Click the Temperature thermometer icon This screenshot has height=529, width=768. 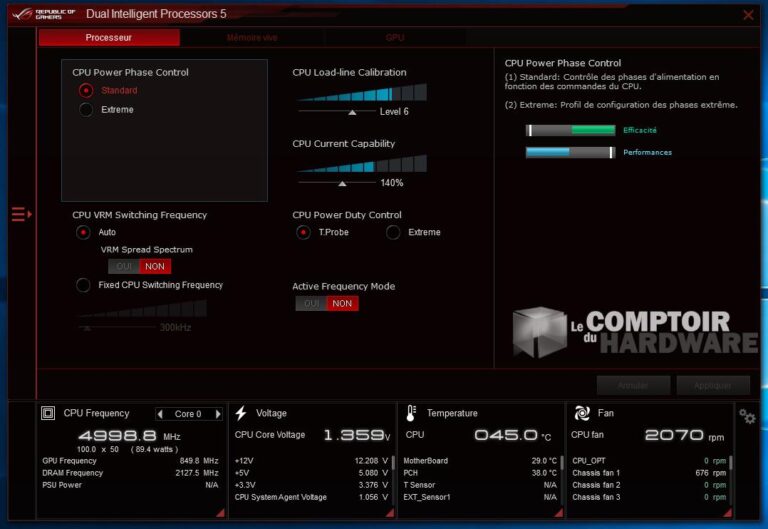[411, 413]
